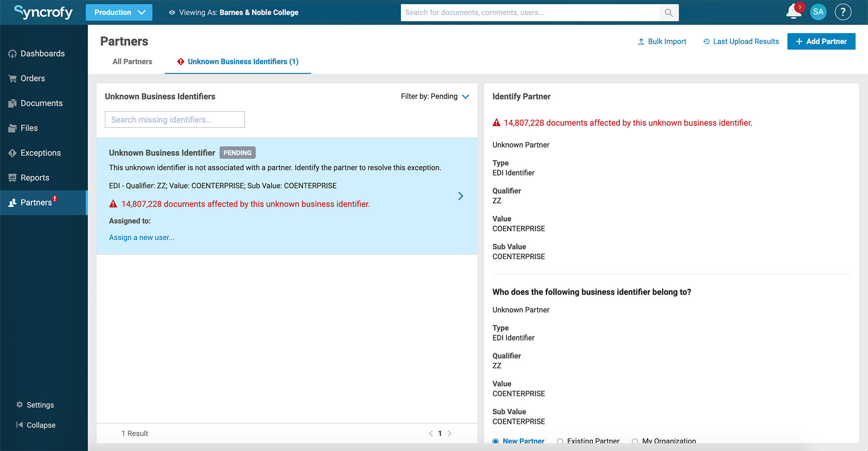The height and width of the screenshot is (451, 868).
Task: Select the New Partner radio option
Action: 496,441
